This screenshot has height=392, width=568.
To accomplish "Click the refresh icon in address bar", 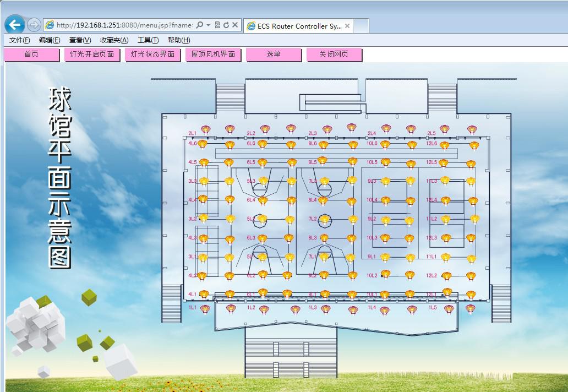I will pos(226,25).
